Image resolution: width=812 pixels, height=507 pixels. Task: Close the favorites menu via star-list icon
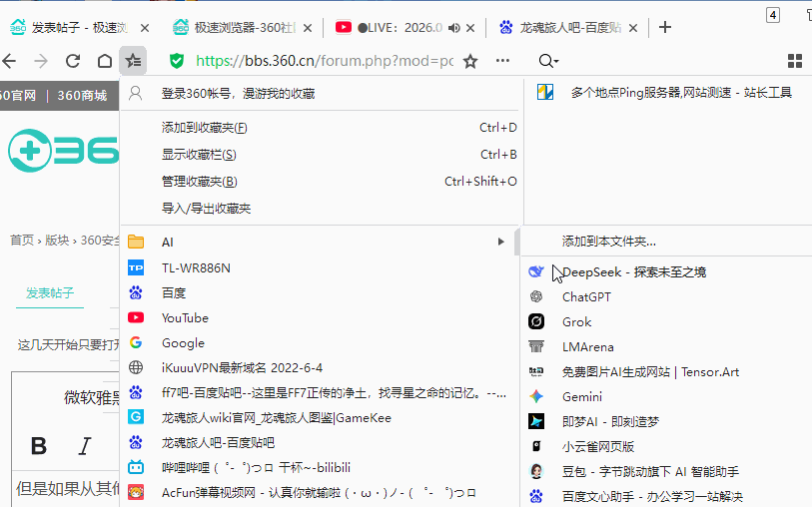coord(133,61)
